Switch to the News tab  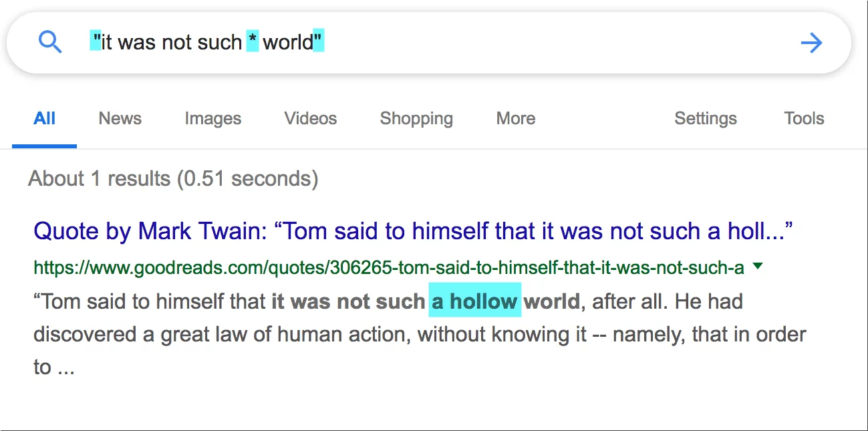(x=120, y=119)
